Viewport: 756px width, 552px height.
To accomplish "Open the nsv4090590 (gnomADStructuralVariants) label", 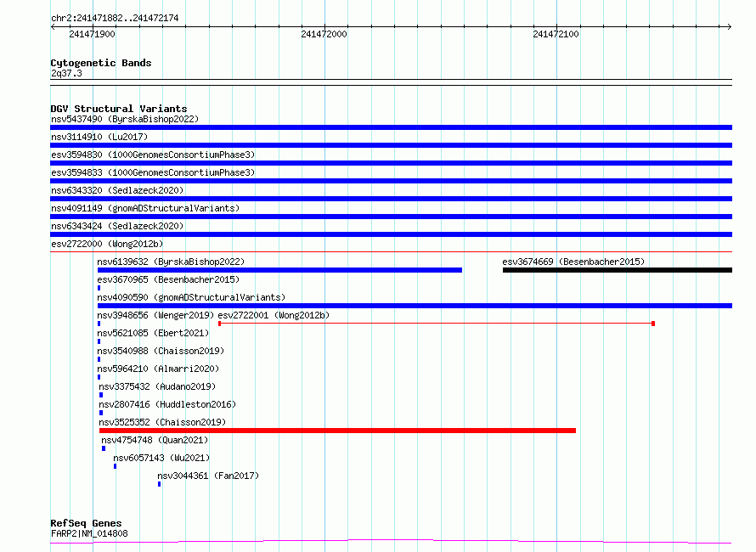I will pos(191,297).
